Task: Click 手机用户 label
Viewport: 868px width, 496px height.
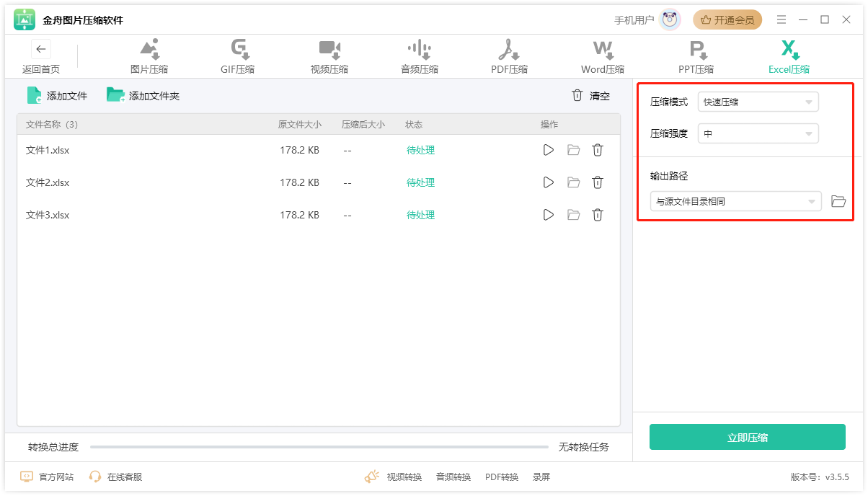Action: tap(634, 20)
